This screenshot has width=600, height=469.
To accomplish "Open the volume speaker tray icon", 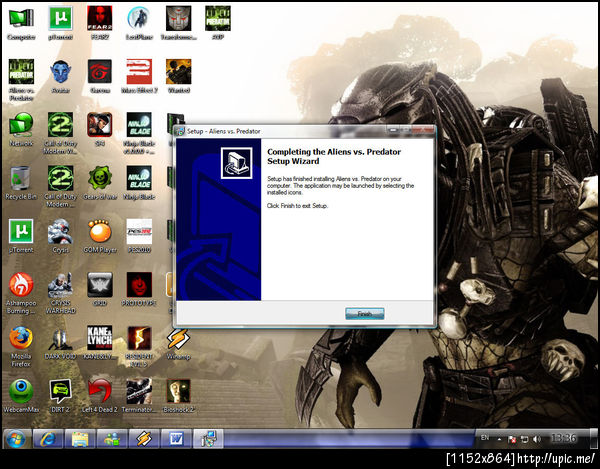I will coord(537,439).
